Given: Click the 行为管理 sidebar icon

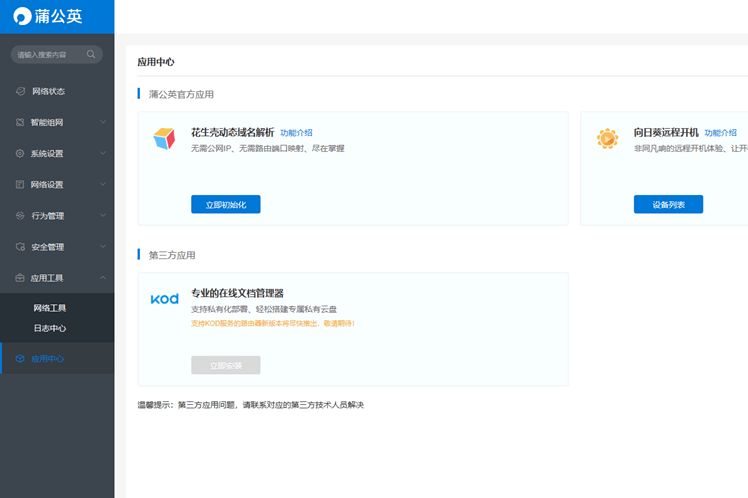Looking at the screenshot, I should click(x=21, y=216).
